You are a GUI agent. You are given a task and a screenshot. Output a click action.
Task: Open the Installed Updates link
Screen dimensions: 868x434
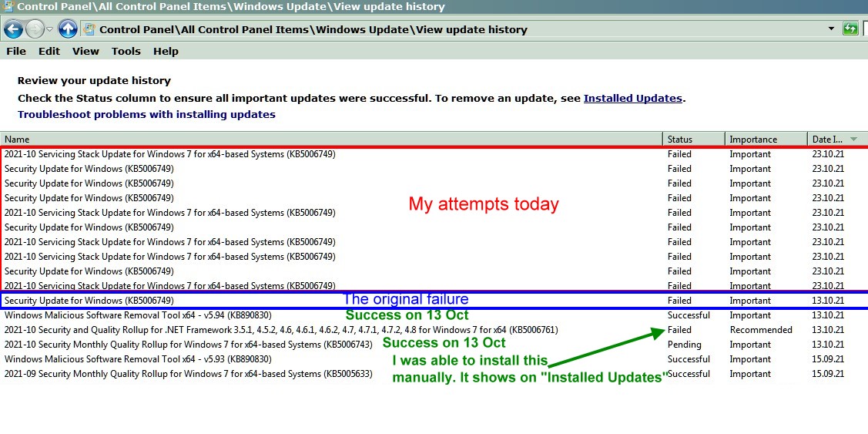point(633,98)
